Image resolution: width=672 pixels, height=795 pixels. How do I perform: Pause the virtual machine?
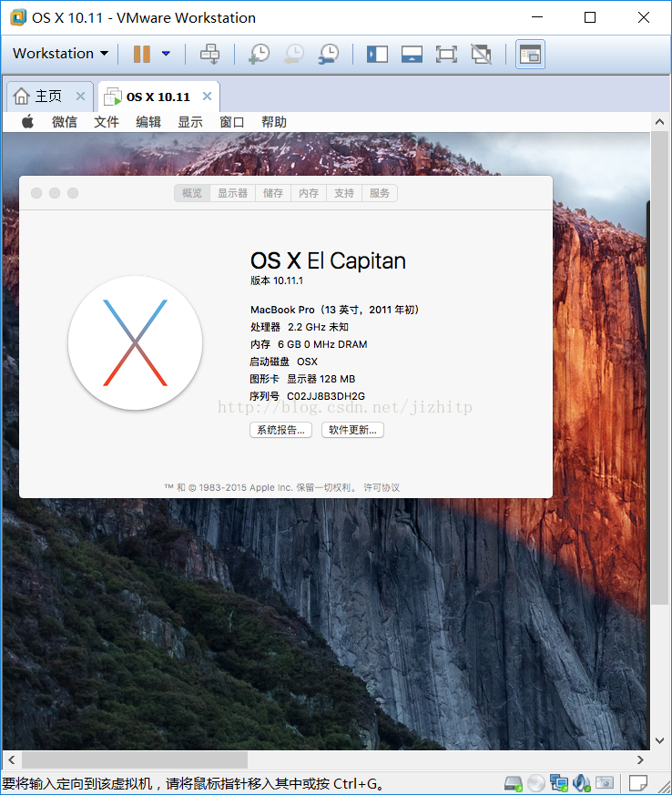(141, 54)
